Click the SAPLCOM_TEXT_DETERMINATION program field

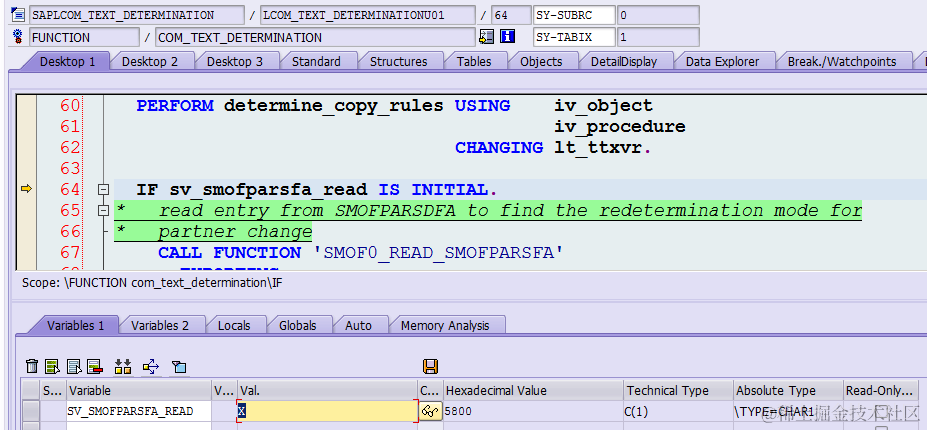(x=137, y=15)
